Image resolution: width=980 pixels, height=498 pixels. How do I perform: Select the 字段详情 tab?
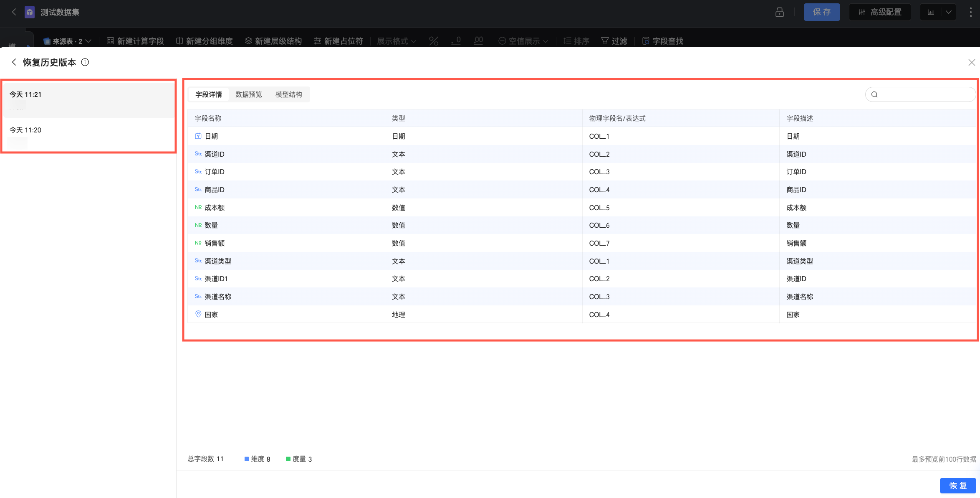coord(208,94)
